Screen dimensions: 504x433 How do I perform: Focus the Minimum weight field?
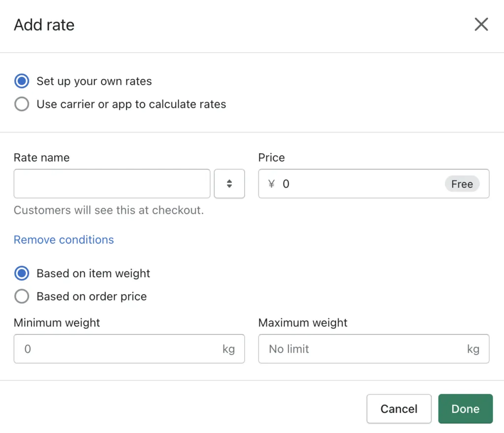(x=118, y=349)
